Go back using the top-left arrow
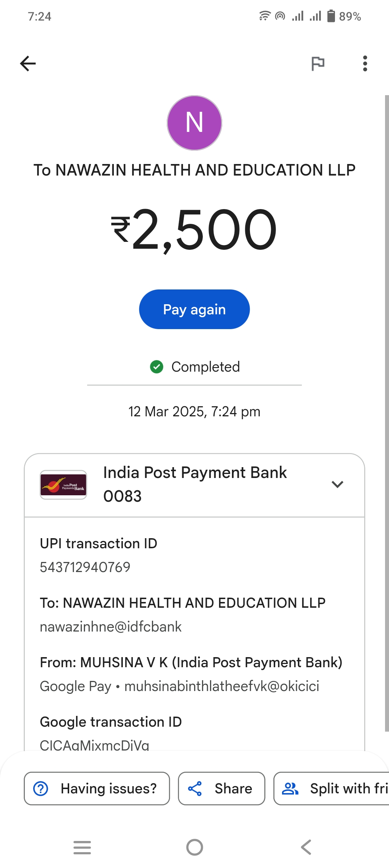The image size is (389, 868). tap(28, 64)
